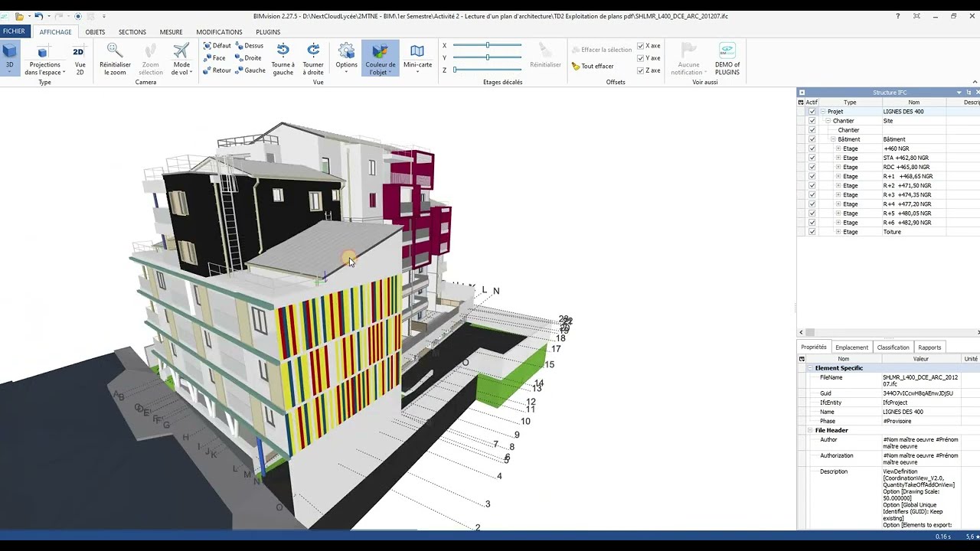Switch to MODIFICATIONS ribbon tab
Image resolution: width=980 pixels, height=551 pixels.
219,32
